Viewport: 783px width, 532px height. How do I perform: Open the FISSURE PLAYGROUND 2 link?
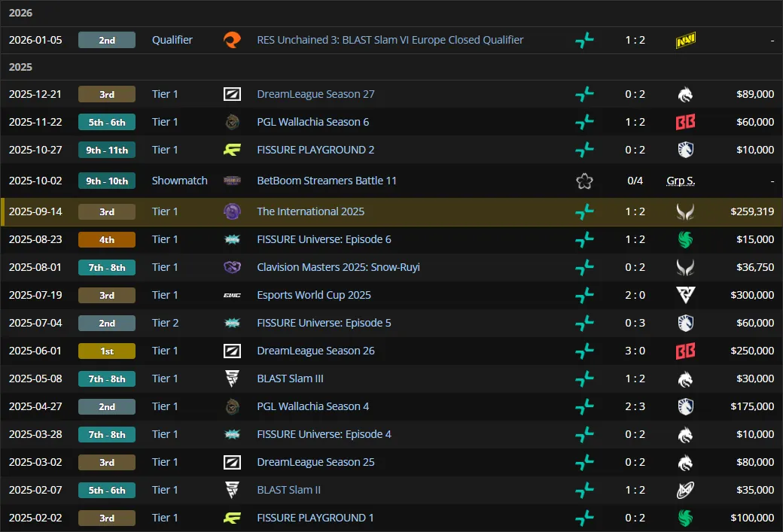[315, 150]
